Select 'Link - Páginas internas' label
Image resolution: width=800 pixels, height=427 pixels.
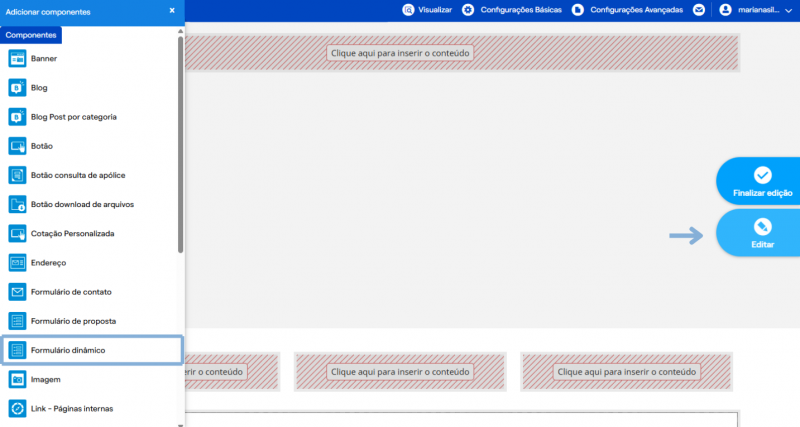(x=72, y=409)
